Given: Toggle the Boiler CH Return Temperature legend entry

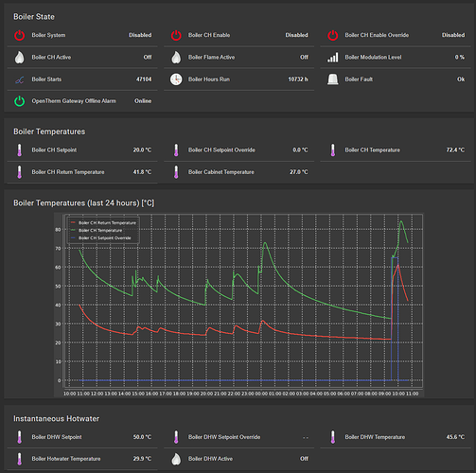Looking at the screenshot, I should click(104, 223).
